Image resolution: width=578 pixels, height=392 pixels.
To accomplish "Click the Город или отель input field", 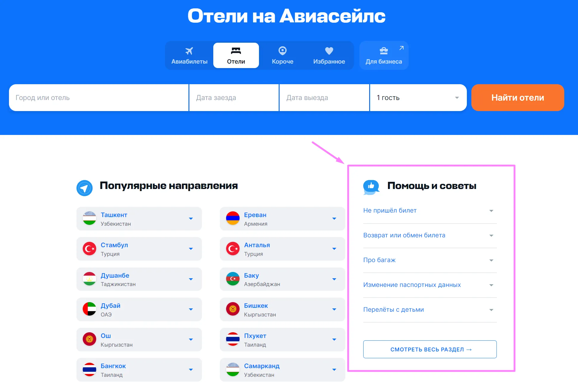I will point(99,98).
